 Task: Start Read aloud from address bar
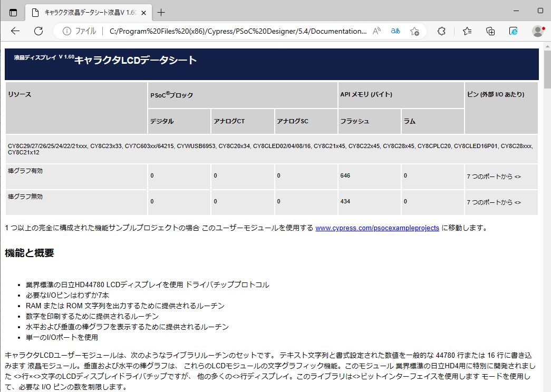376,31
